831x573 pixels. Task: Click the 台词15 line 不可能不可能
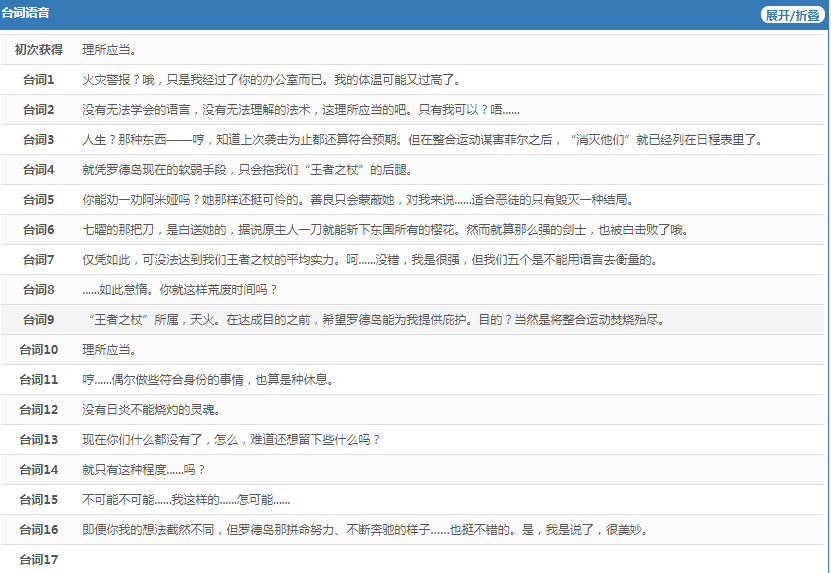186,500
